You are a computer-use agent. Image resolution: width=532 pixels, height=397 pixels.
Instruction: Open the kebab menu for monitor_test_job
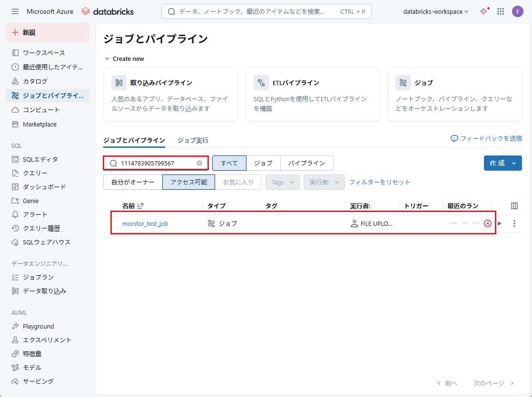tap(514, 223)
